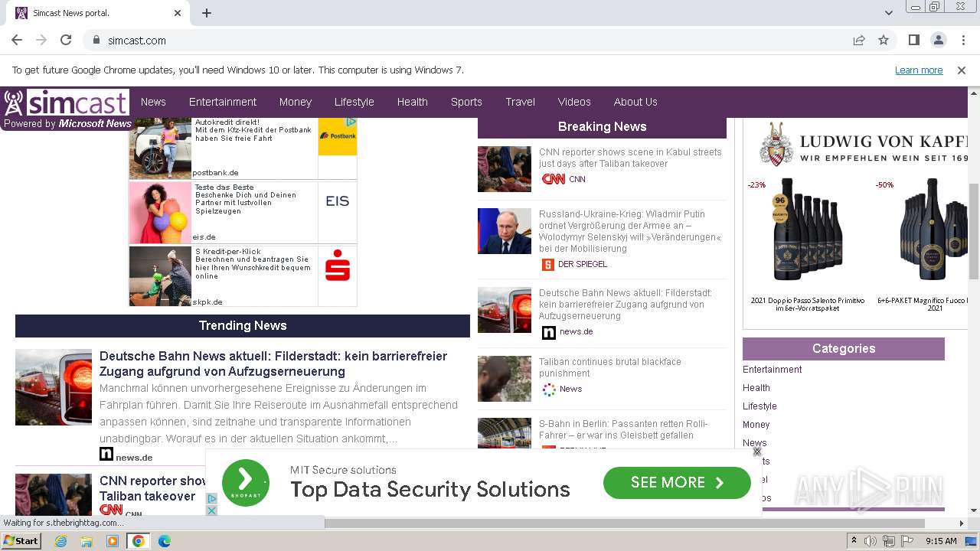
Task: Click the horizontal page scrollbar
Action: click(624, 523)
